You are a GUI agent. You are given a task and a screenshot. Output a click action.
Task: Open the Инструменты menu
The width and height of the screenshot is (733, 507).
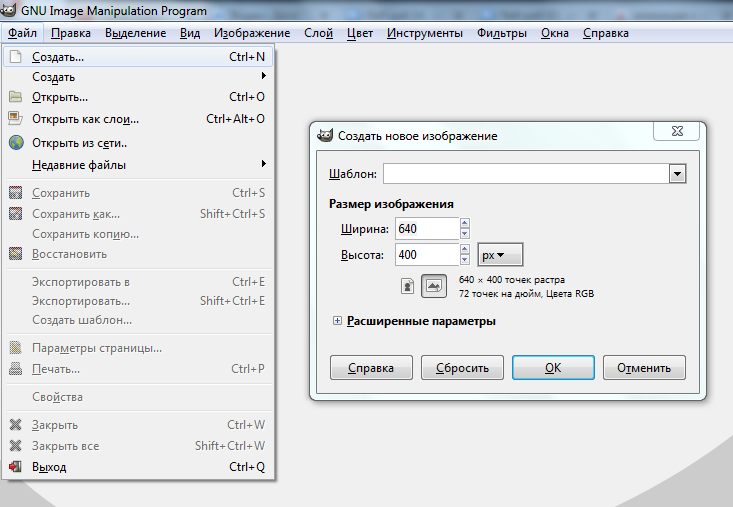click(x=425, y=33)
